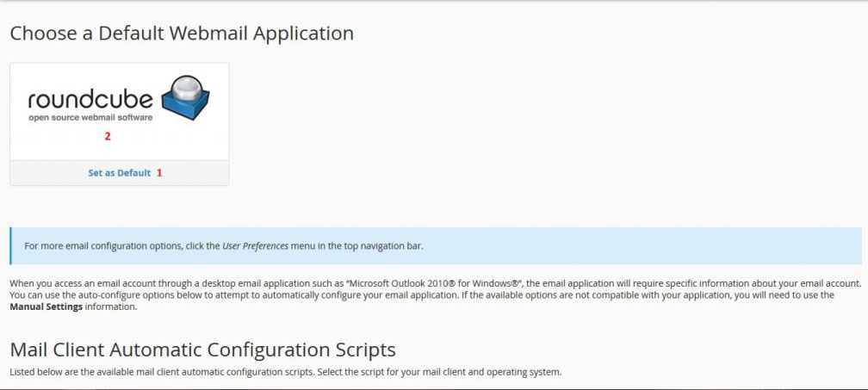Click the 'User Preferences' text in info banner
Screen dimensions: 868x390
255,245
